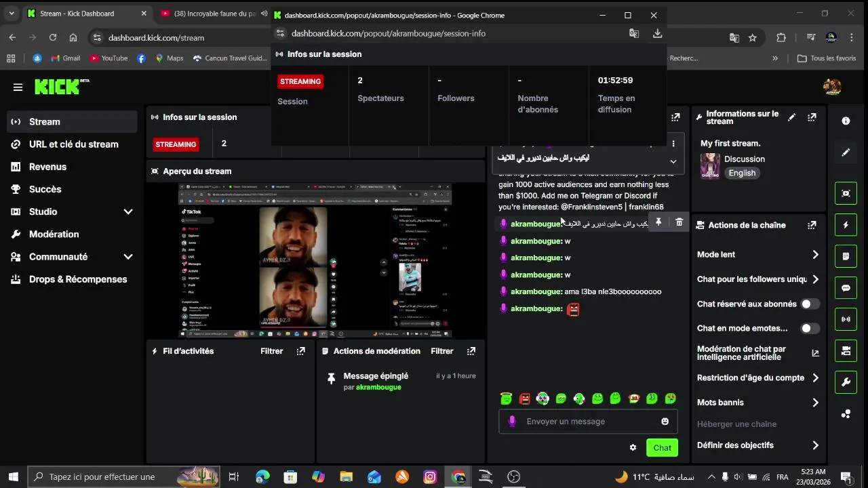
Task: Open the Chrome tab search dropdown arrow
Action: [x=12, y=14]
